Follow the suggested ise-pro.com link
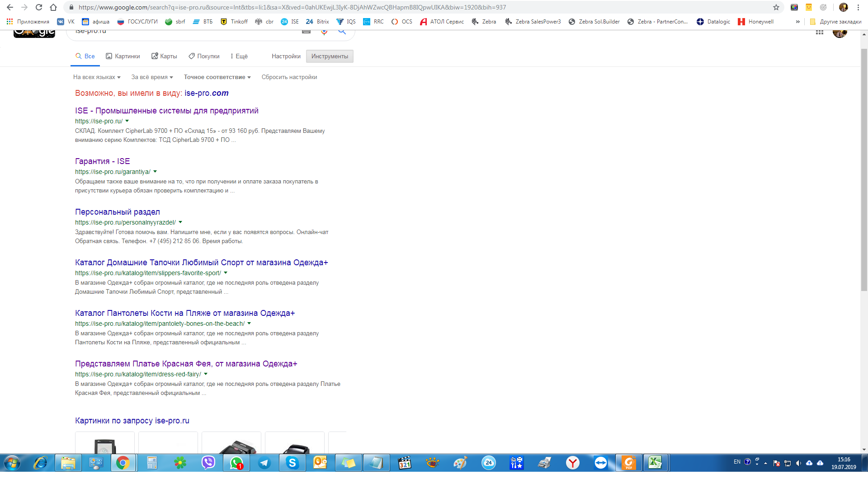The height and width of the screenshot is (488, 868). point(207,93)
